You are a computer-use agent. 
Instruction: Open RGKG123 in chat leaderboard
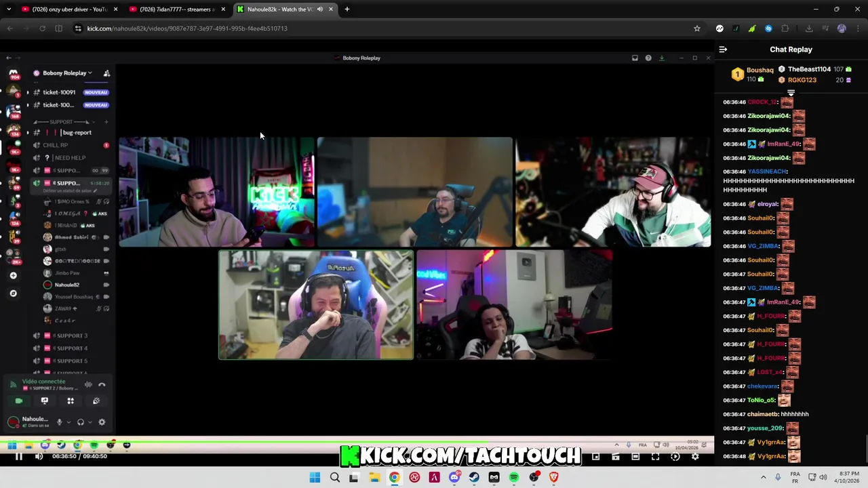(802, 80)
